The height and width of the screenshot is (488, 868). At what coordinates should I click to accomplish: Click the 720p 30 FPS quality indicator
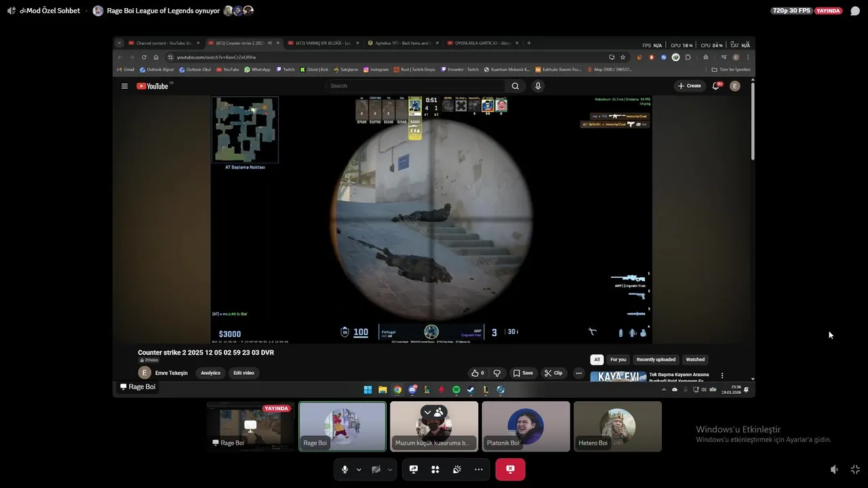pyautogui.click(x=791, y=11)
